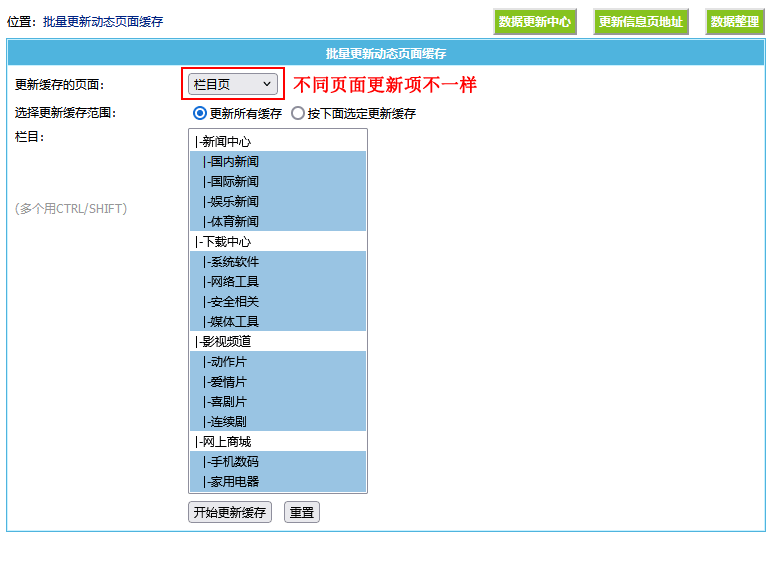This screenshot has width=774, height=567.
Task: Go to 更新信息页地址 page
Action: click(x=640, y=22)
